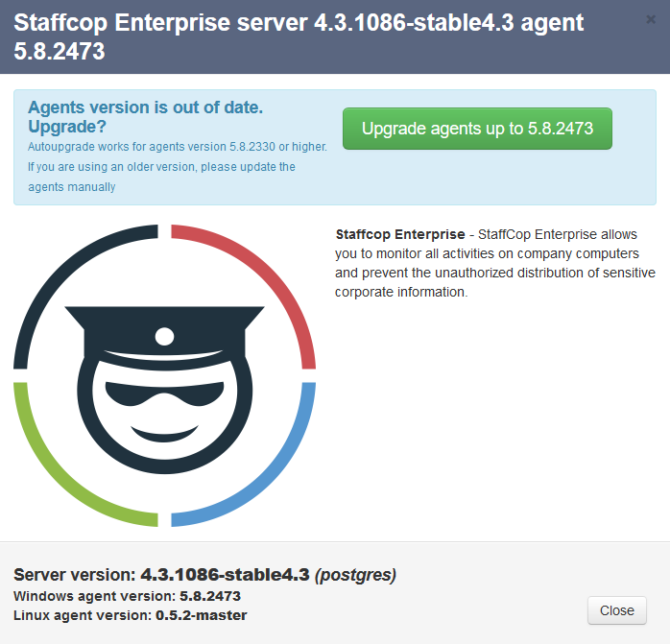
Task: Click the Upgrade agents up to 5.8.2473 button
Action: point(477,129)
